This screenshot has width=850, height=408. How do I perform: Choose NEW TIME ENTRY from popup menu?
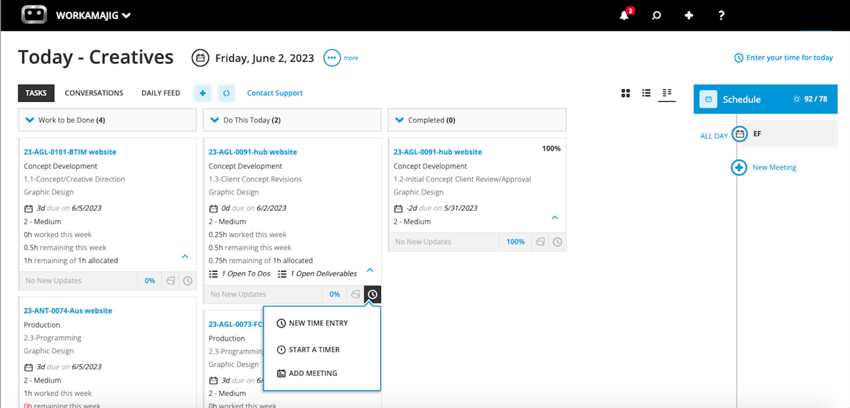[x=312, y=323]
